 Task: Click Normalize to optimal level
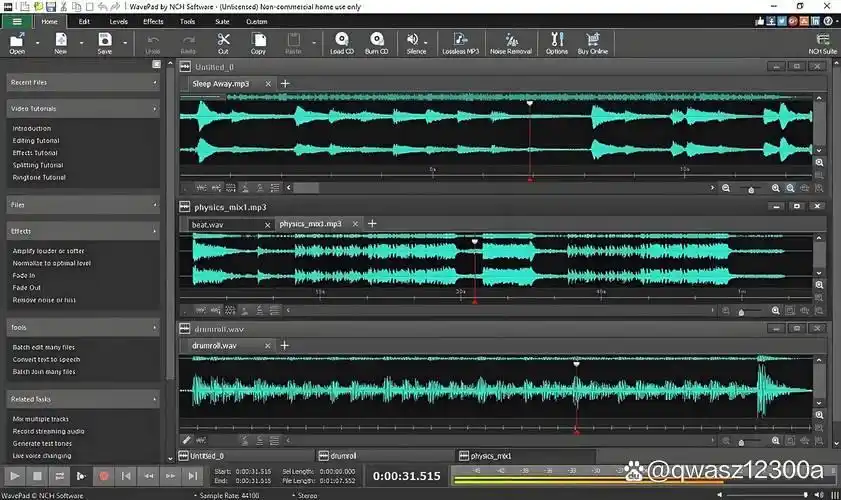pyautogui.click(x=51, y=263)
